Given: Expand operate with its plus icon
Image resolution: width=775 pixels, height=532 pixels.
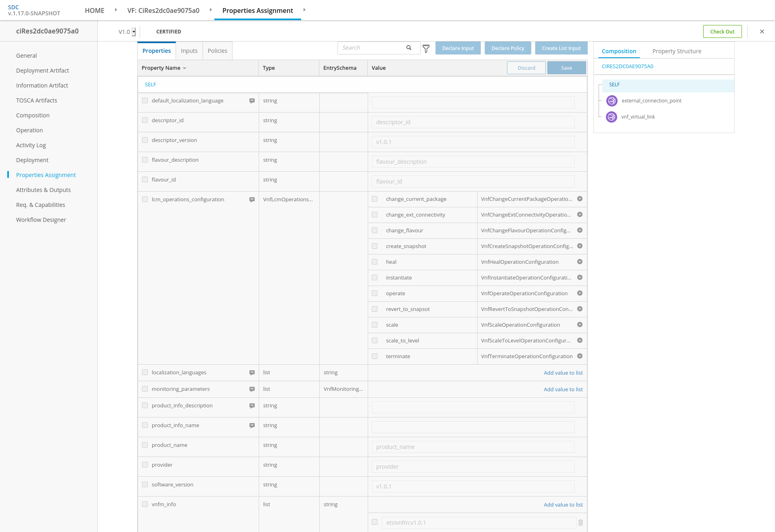Looking at the screenshot, I should coord(580,293).
